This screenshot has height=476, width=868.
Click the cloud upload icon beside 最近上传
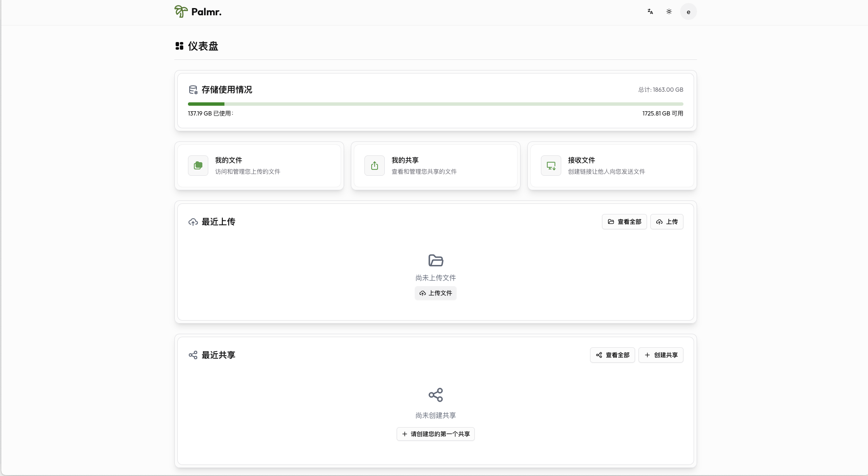coord(193,222)
